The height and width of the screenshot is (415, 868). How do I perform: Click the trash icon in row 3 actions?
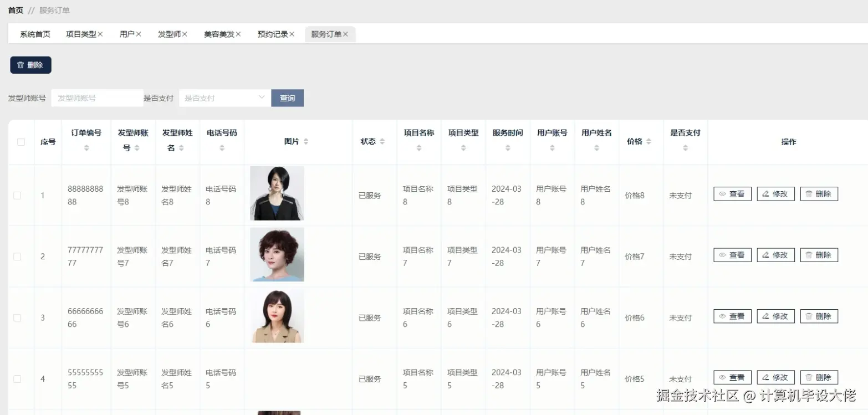(x=810, y=316)
